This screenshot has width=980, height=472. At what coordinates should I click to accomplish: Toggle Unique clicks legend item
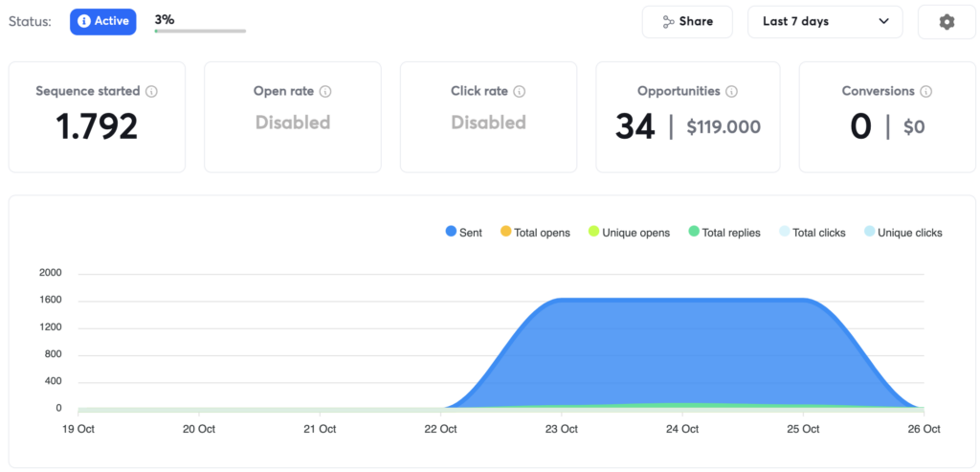click(902, 233)
